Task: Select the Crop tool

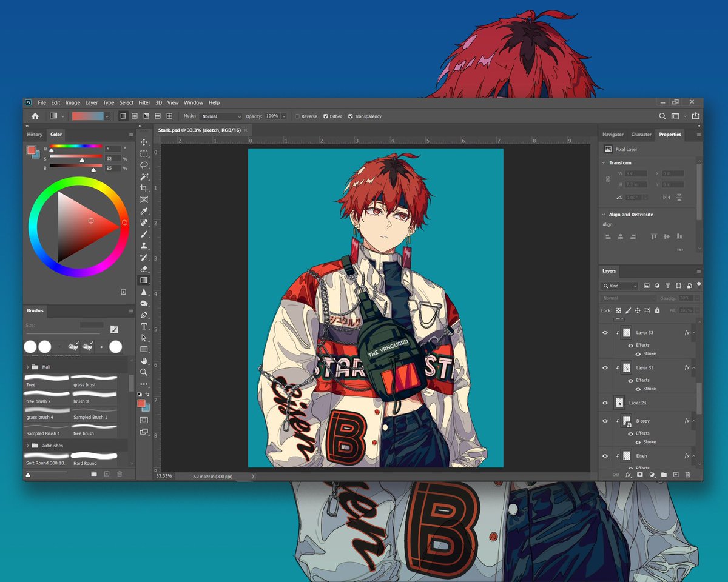Action: tap(144, 188)
